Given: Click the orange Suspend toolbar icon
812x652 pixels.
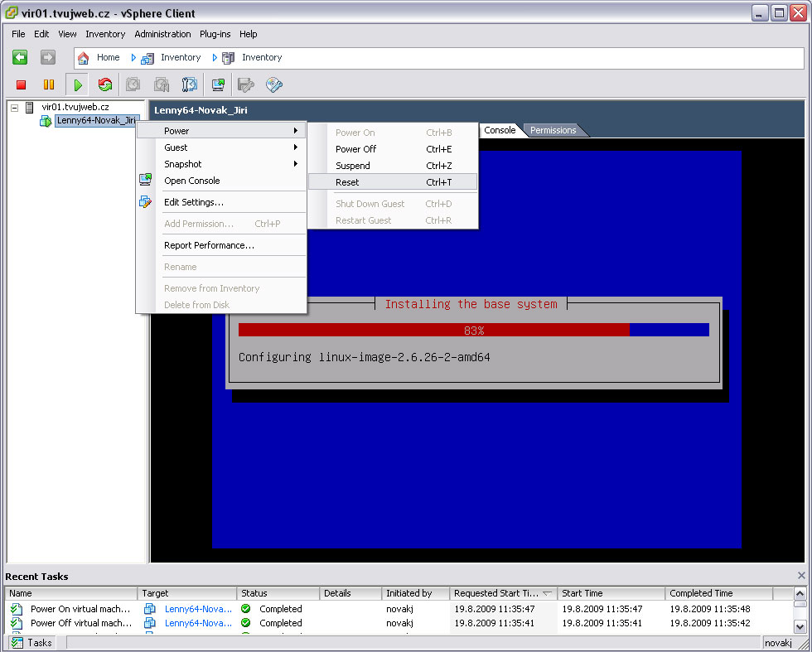Looking at the screenshot, I should pyautogui.click(x=49, y=85).
